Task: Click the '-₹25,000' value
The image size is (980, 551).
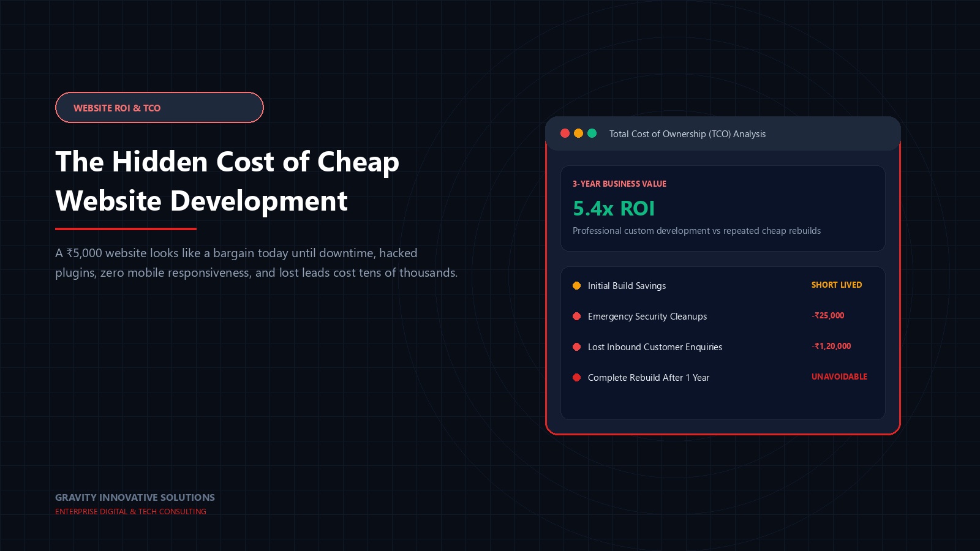Action: point(828,315)
